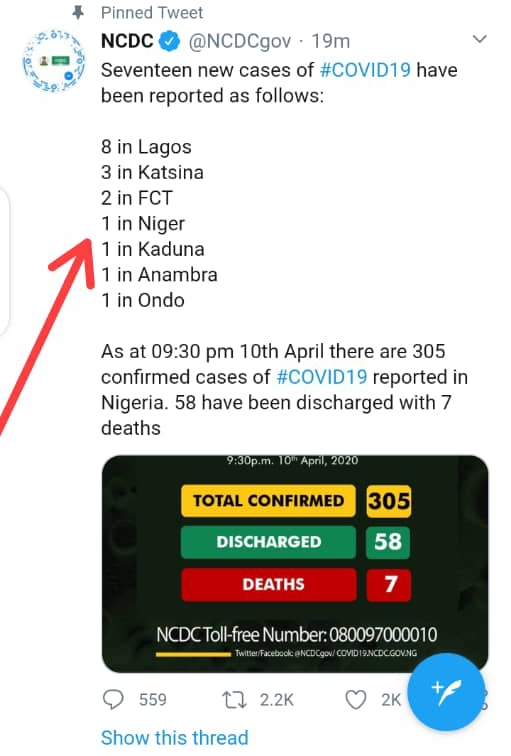511x756 pixels.
Task: Click the Pinned Tweet label
Action: [152, 13]
